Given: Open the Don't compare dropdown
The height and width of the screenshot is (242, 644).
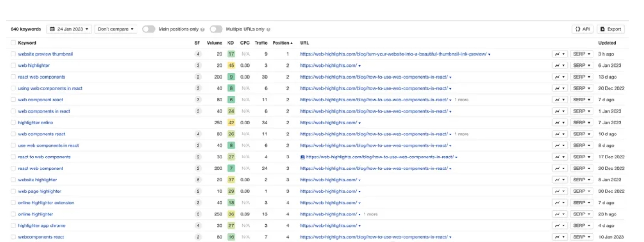Looking at the screenshot, I should pyautogui.click(x=116, y=29).
